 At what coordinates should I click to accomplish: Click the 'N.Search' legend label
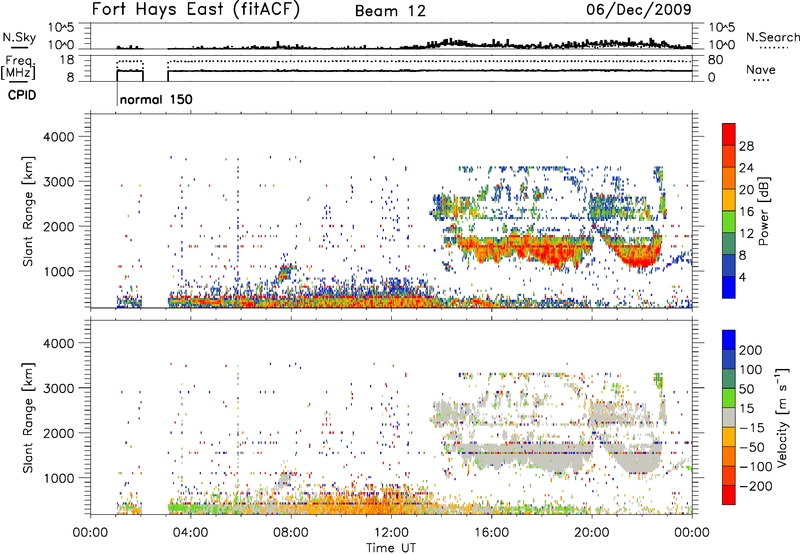(772, 37)
